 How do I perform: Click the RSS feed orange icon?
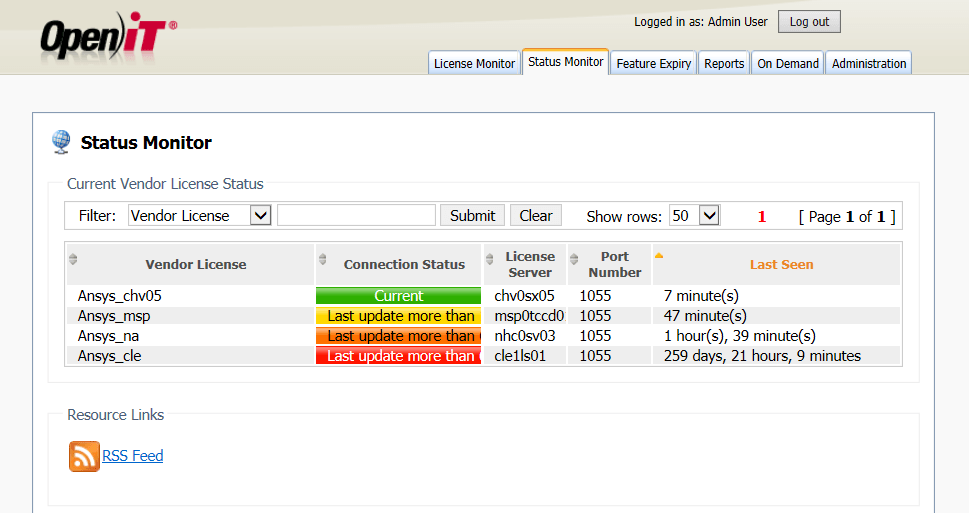tap(84, 456)
